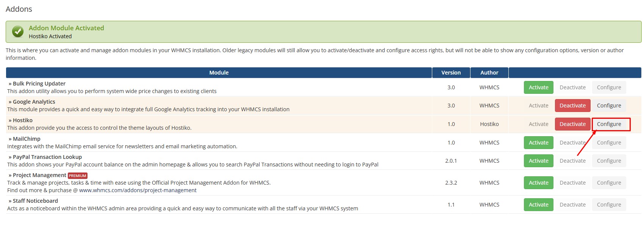644x230 pixels.
Task: Deactivate the Google Analytics module
Action: (572, 106)
